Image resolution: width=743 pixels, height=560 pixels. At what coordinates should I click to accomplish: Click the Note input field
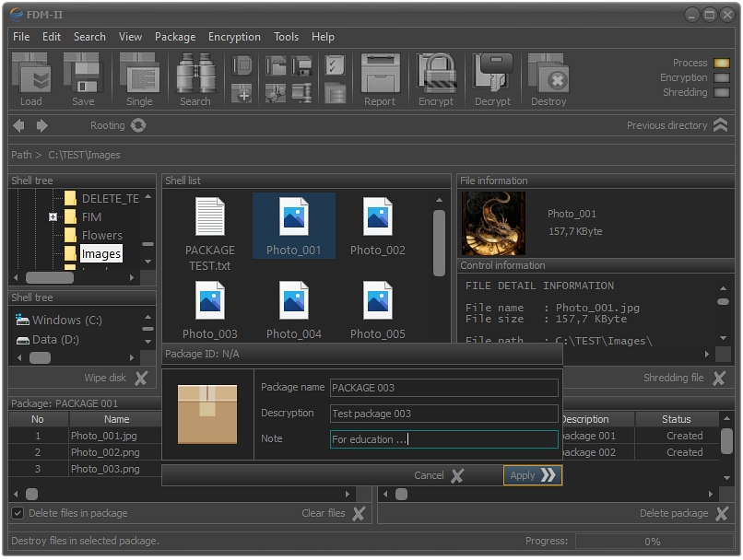(444, 439)
